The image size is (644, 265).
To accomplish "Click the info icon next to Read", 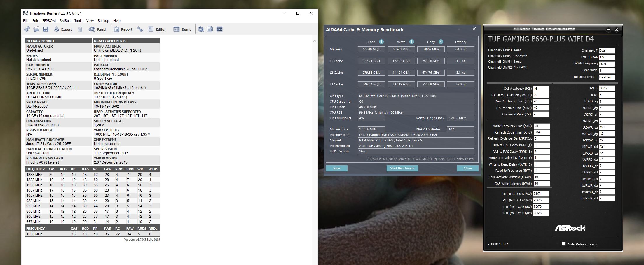I will pyautogui.click(x=381, y=42).
